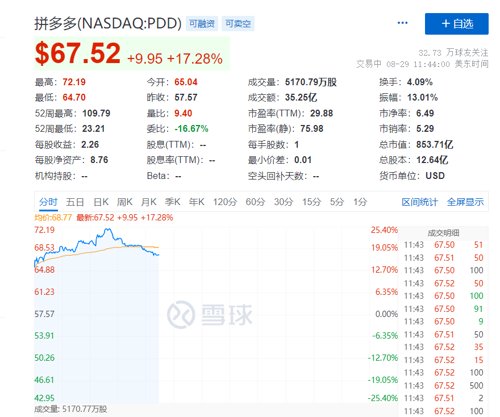Switch to the 月K monthly chart
The height and width of the screenshot is (417, 500).
149,202
